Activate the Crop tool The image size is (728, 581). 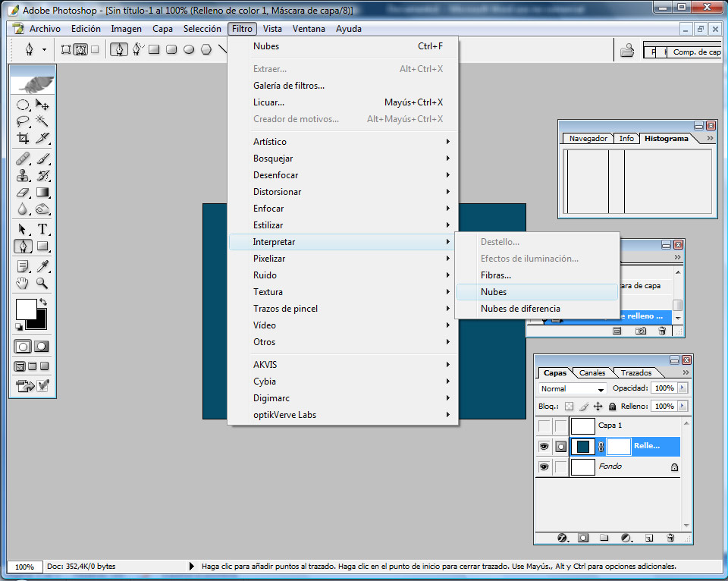point(23,138)
